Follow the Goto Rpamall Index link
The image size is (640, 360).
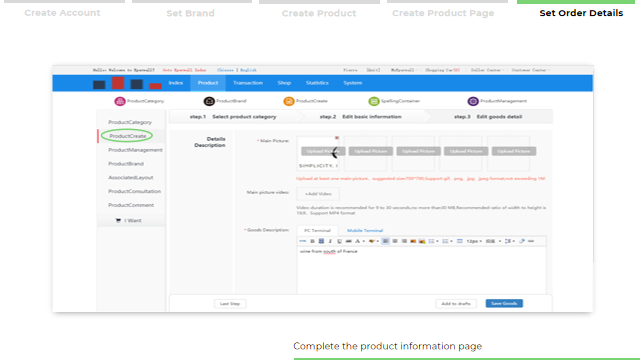[184, 70]
